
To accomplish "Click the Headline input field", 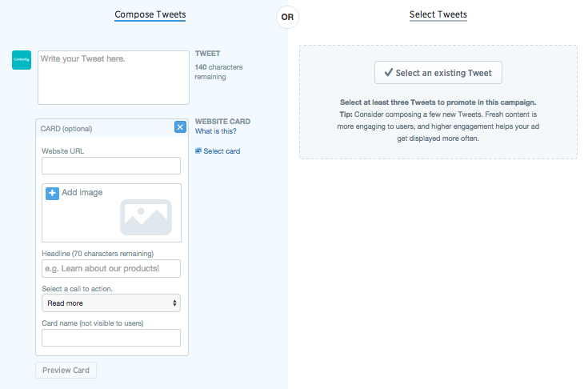I will tap(111, 269).
